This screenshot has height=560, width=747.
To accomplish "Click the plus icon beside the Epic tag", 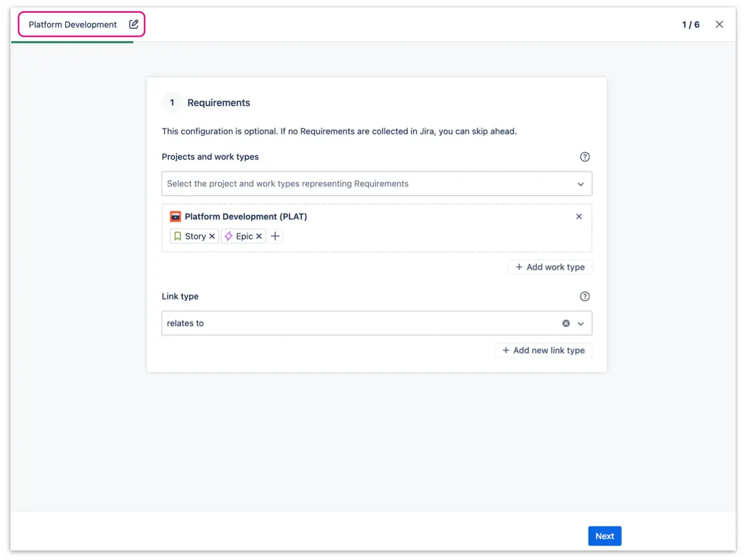I will pos(275,236).
